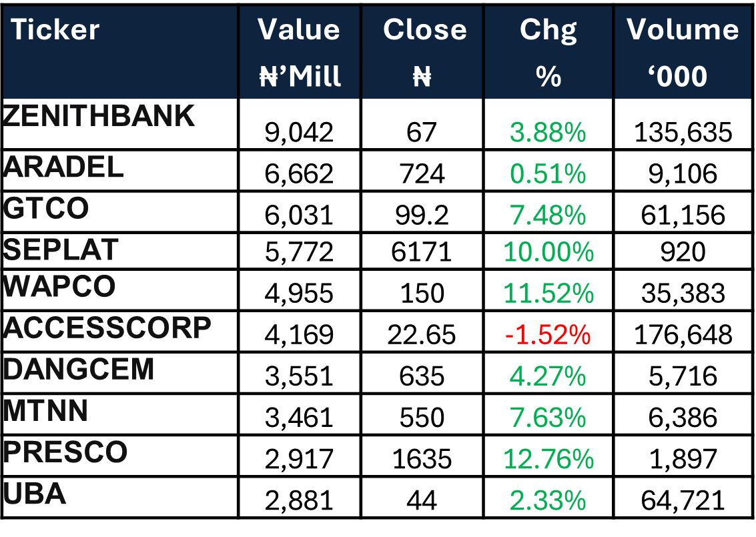Click the 10.00% change for SEPLAT
The image size is (756, 537).
coord(548,252)
